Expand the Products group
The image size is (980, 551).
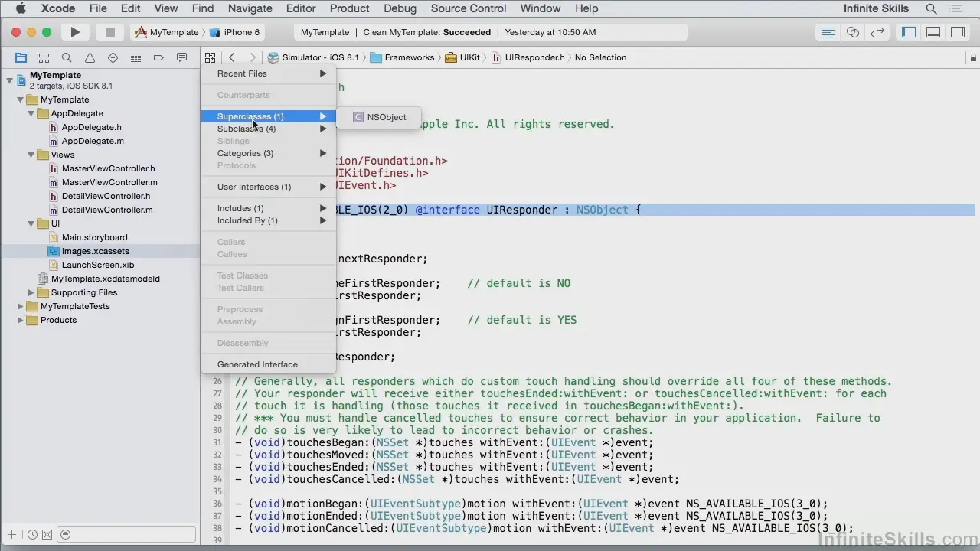(21, 320)
